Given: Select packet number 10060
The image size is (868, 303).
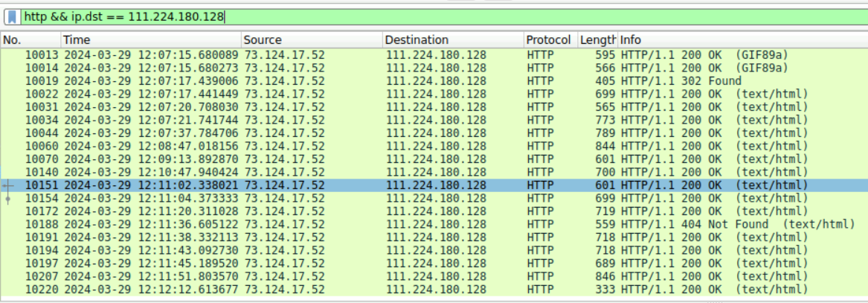Looking at the screenshot, I should [434, 146].
